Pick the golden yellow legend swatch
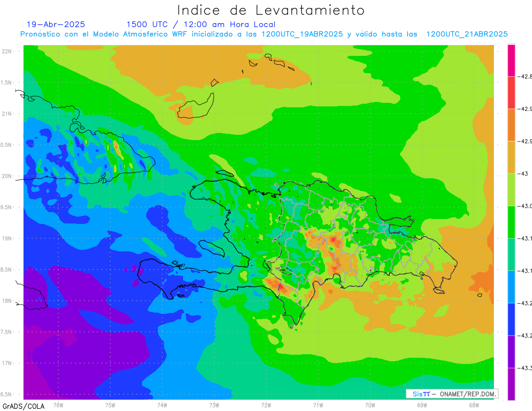Screen dimensions: 532x411 (x=511, y=157)
